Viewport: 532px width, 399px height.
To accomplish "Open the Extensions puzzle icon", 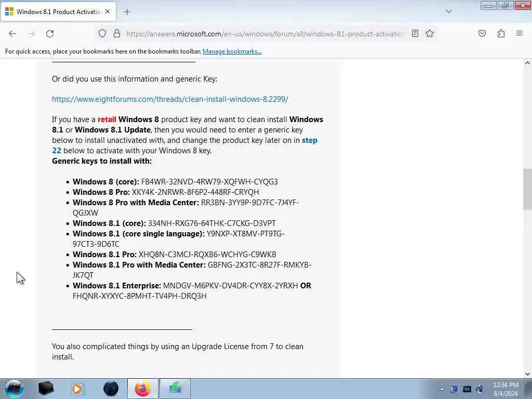I will [x=501, y=33].
